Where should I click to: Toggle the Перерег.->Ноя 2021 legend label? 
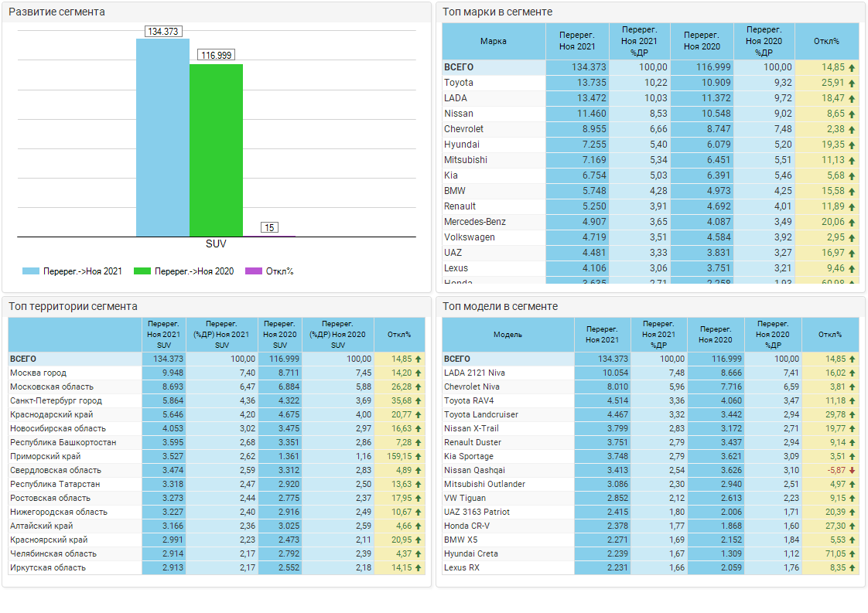click(82, 271)
